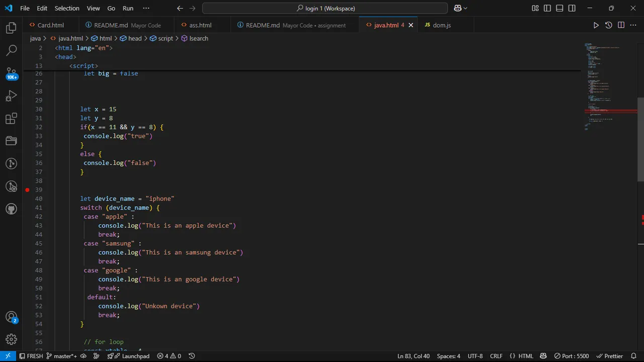Open Launchpad in status bar
Viewport: 644px width, 362px height.
(128, 356)
